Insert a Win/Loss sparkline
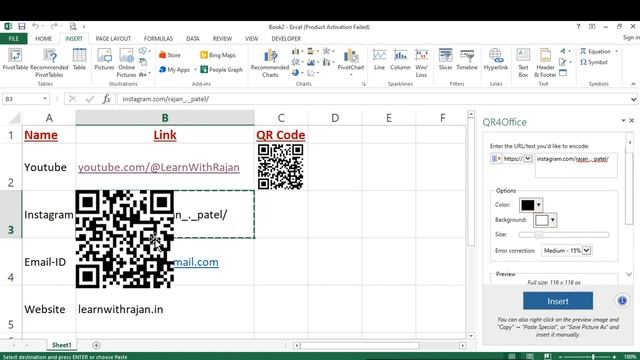This screenshot has width=640, height=360. tap(421, 63)
